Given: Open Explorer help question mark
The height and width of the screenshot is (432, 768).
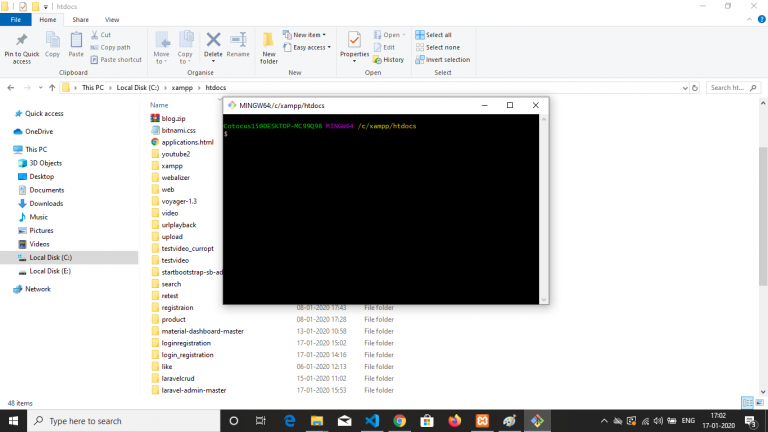Looking at the screenshot, I should 762,20.
